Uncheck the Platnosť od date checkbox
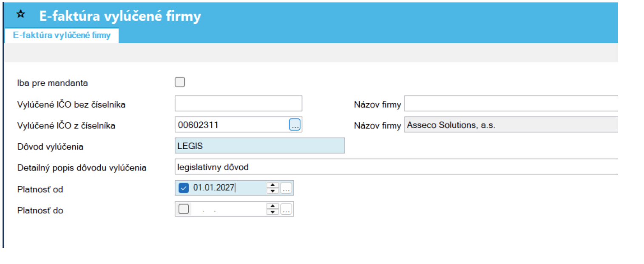644x264 pixels. (x=184, y=188)
